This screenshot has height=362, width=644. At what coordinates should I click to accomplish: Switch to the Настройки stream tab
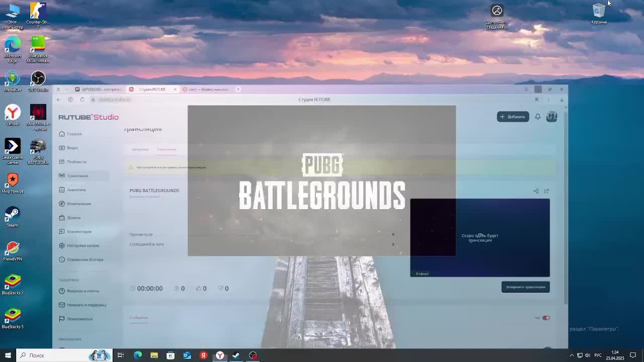(x=140, y=149)
